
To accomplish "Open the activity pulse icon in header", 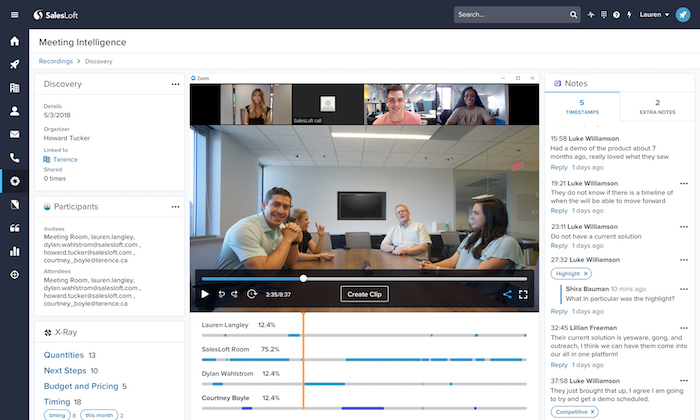I will coord(591,15).
